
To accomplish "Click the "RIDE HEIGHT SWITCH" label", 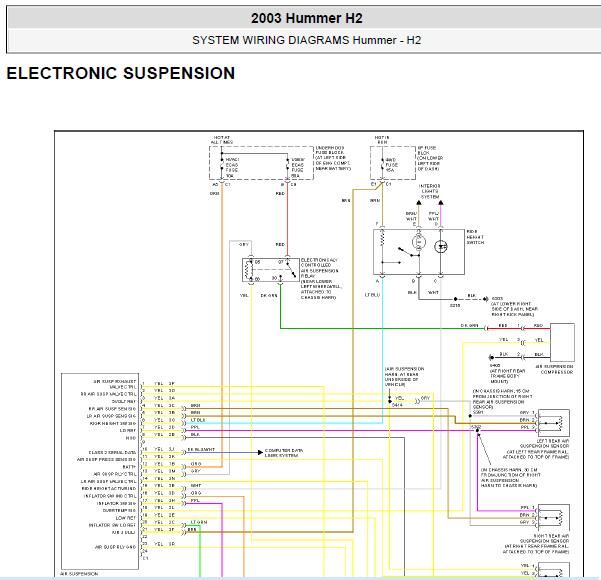I will pos(475,237).
